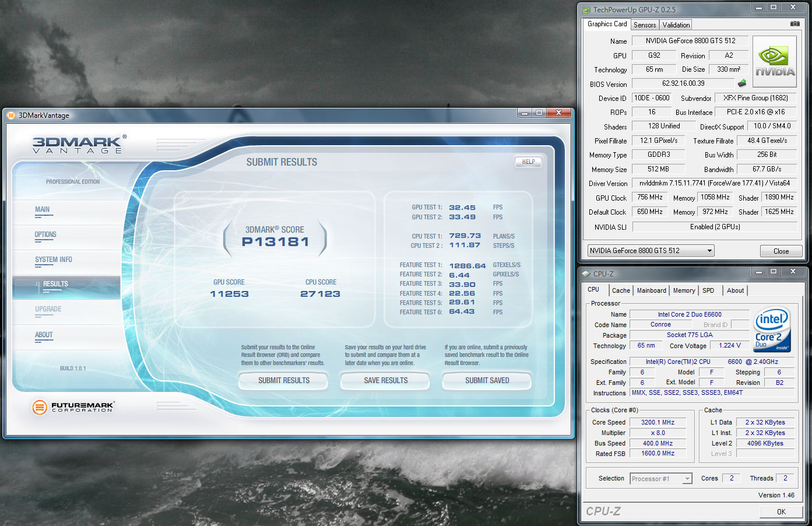Click the Multiplier x 8.0 value
This screenshot has width=812, height=526.
(658, 433)
